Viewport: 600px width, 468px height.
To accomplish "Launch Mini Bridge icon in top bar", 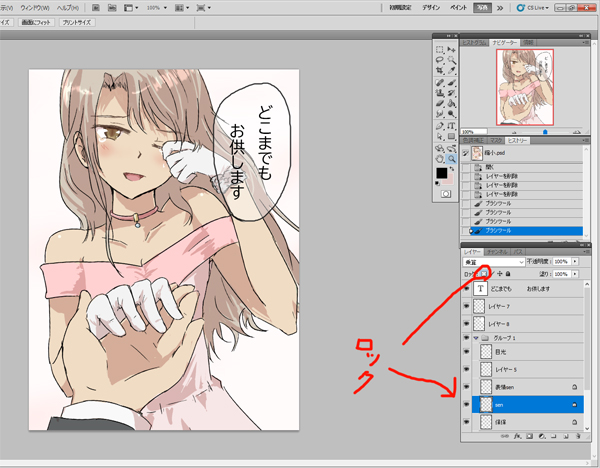I will pos(112,8).
